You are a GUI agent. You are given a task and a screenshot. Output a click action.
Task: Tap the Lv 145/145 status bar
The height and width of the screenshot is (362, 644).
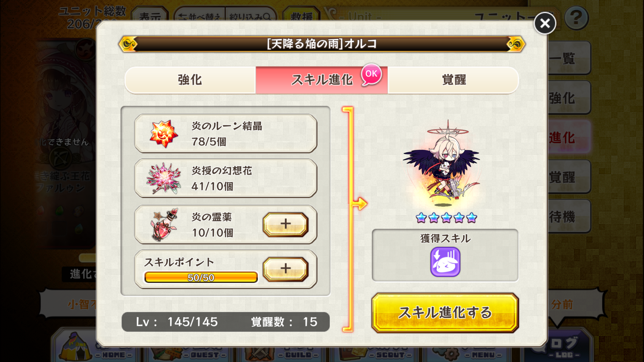225,322
